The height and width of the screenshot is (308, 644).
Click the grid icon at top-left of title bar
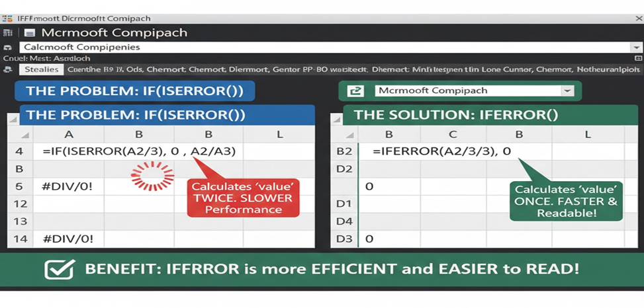7,32
